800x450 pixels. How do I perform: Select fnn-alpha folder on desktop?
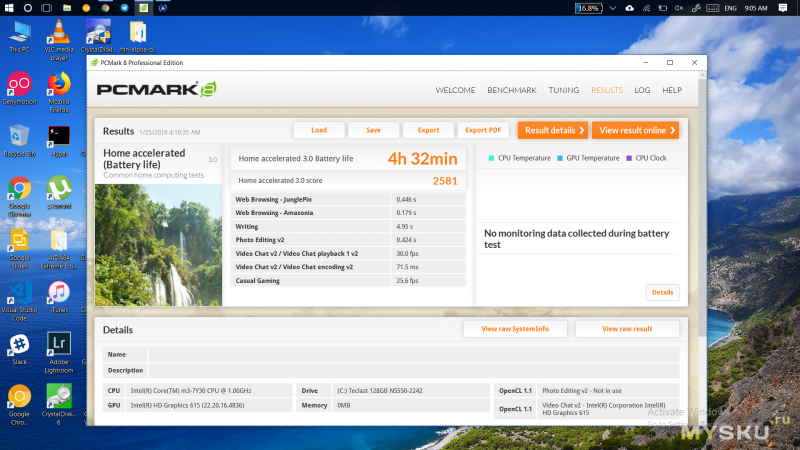tap(138, 36)
